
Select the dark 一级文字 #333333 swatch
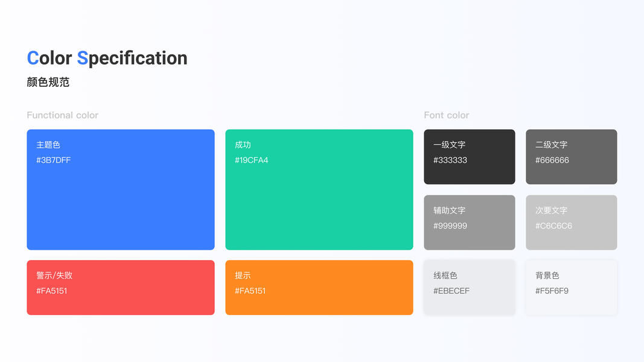click(x=470, y=157)
